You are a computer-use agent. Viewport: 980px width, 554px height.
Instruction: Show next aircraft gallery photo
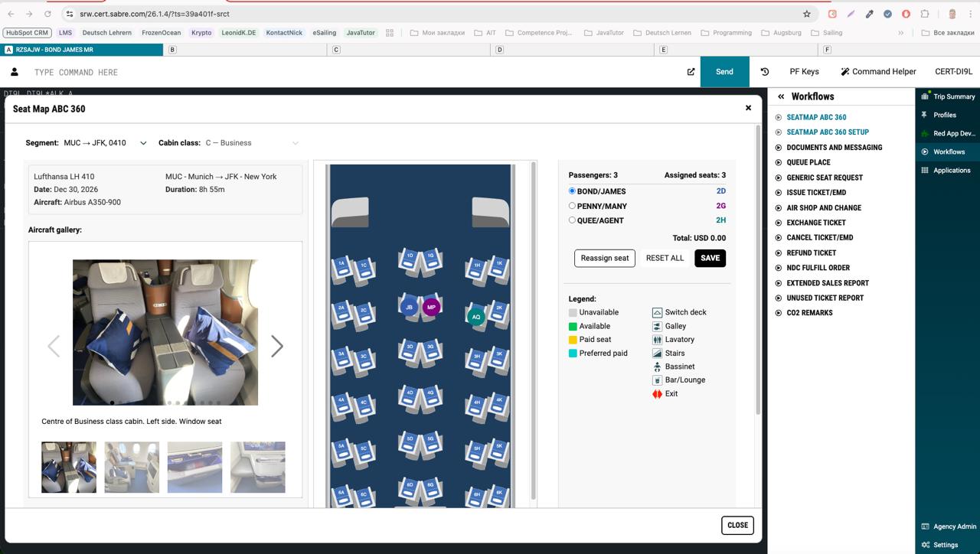pyautogui.click(x=276, y=347)
